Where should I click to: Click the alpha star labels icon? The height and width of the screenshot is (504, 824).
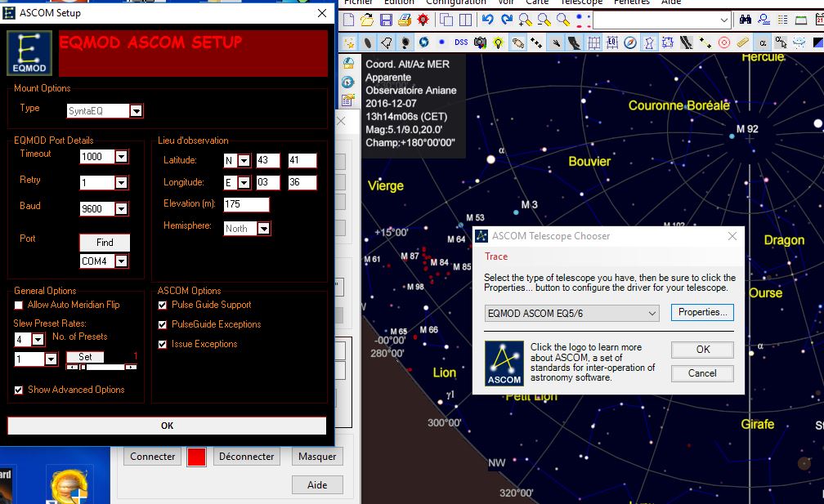763,42
